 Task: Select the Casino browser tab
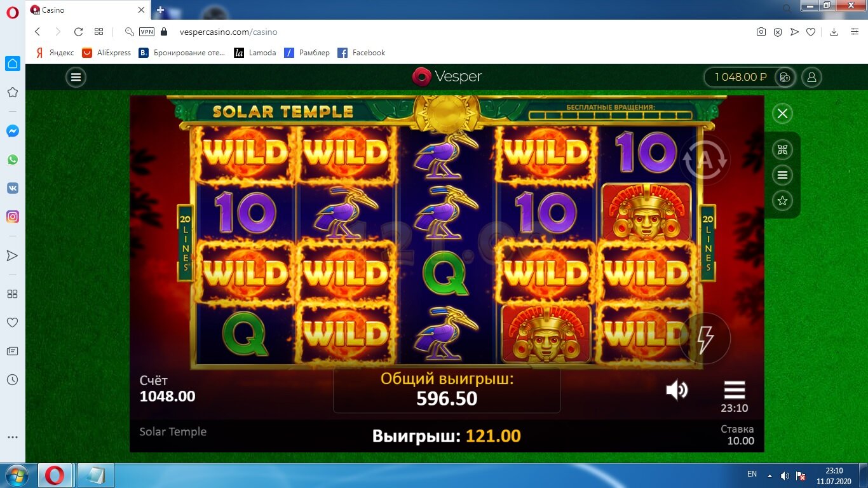pos(86,10)
